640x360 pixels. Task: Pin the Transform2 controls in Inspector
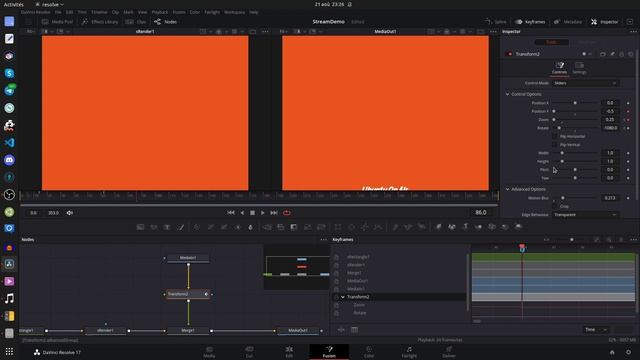coord(612,54)
